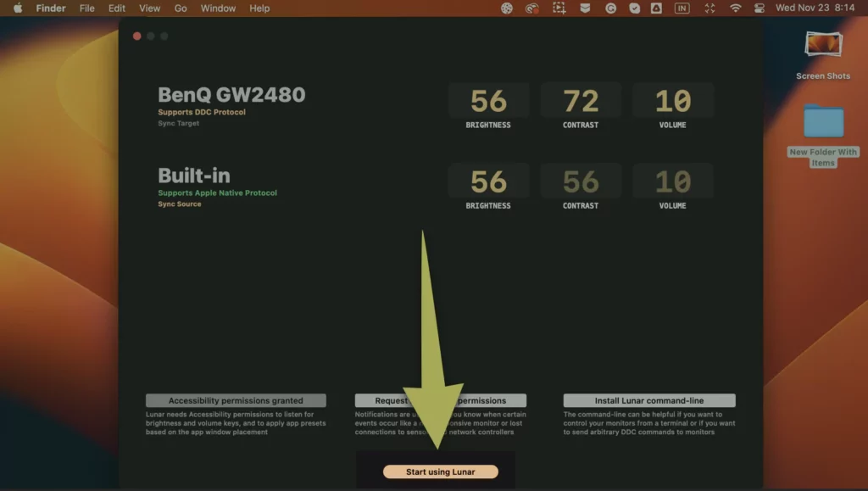Click the BenQ GW2480 display name

[231, 95]
